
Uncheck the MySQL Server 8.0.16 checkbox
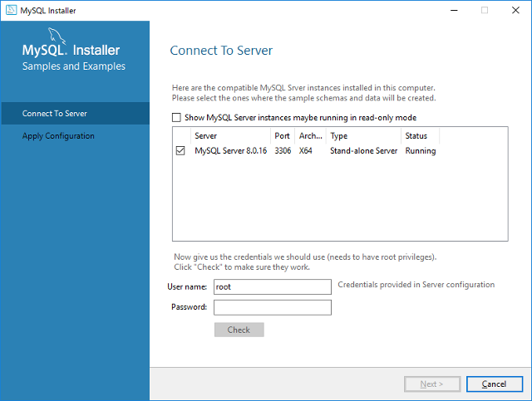coord(180,151)
